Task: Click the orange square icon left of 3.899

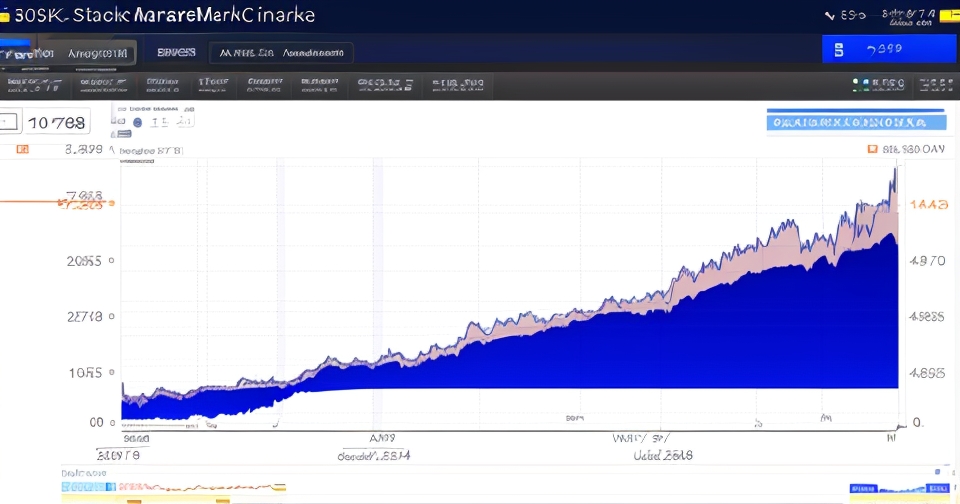Action: (23, 150)
